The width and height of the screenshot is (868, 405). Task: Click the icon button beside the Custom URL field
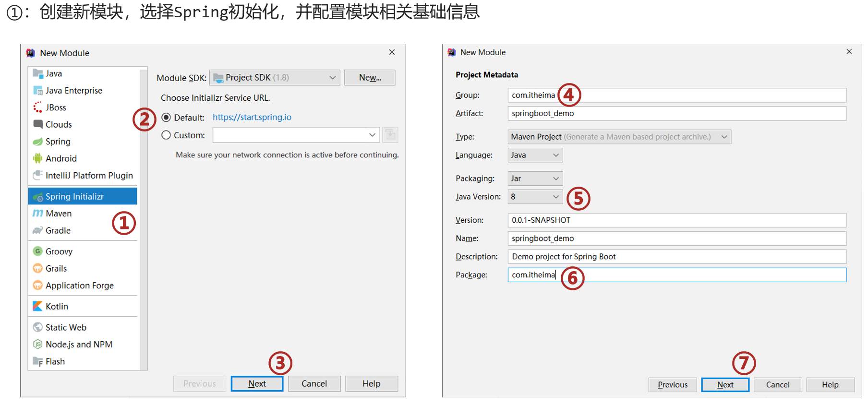[390, 135]
